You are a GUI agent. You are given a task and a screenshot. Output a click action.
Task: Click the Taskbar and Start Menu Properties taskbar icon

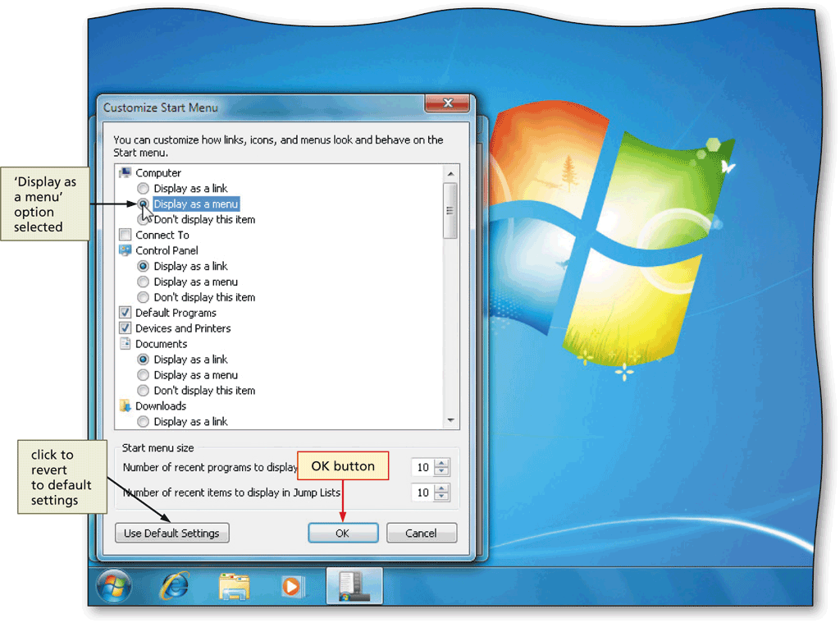tap(354, 586)
